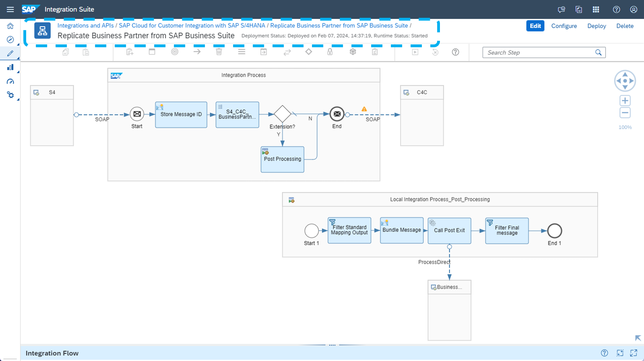Select the Design pencil in sidebar
The width and height of the screenshot is (644, 361).
pyautogui.click(x=10, y=53)
